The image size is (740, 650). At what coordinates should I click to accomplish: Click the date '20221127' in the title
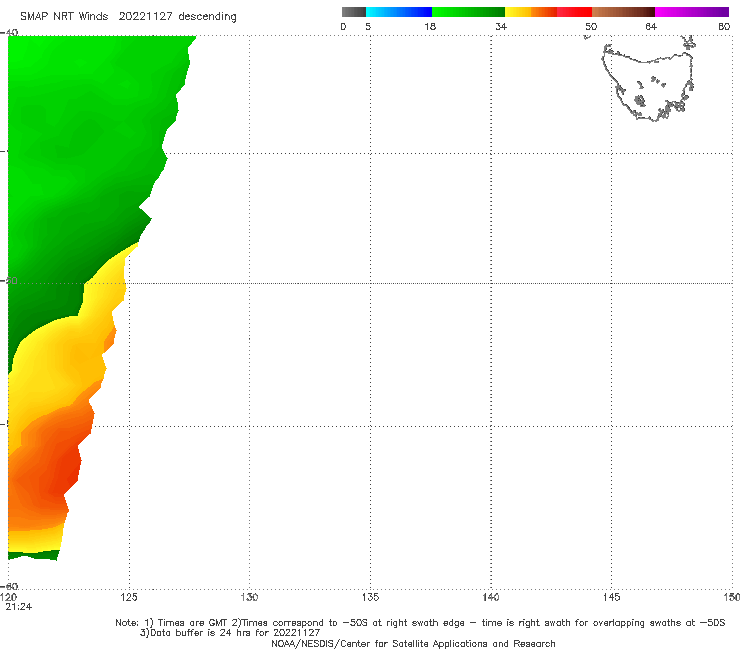tap(145, 16)
